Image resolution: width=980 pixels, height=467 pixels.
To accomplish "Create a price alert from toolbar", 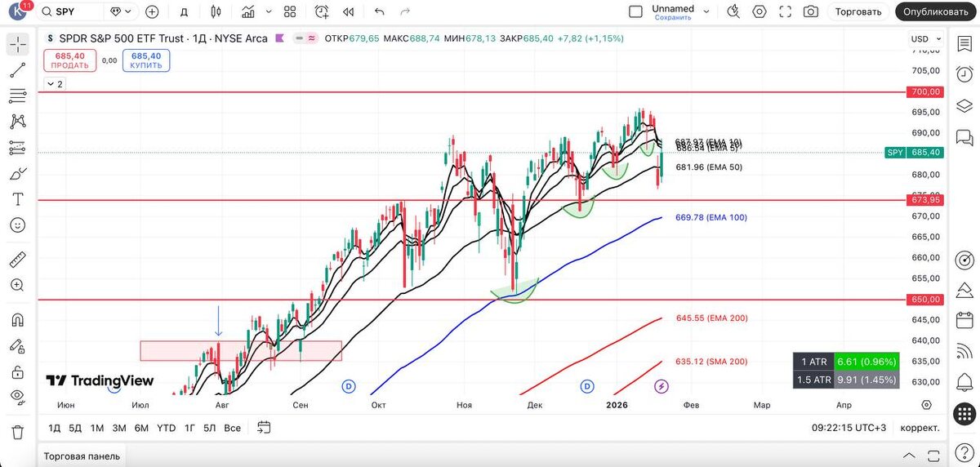I will click(x=322, y=11).
